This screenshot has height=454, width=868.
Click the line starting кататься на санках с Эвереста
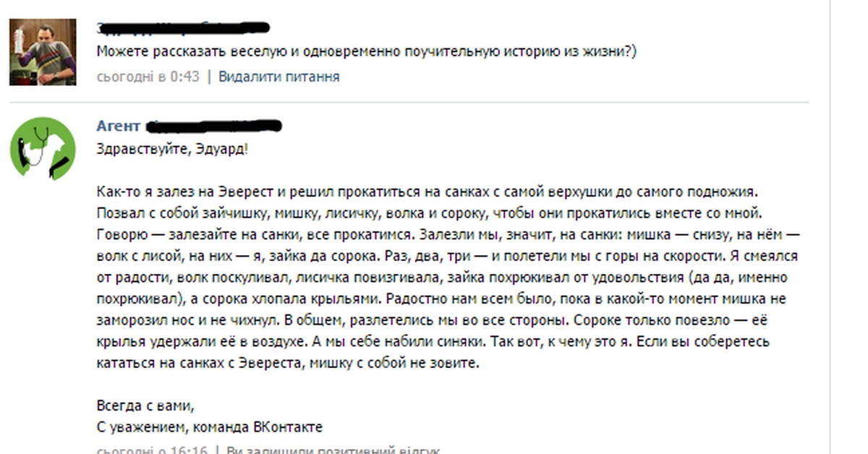click(288, 364)
